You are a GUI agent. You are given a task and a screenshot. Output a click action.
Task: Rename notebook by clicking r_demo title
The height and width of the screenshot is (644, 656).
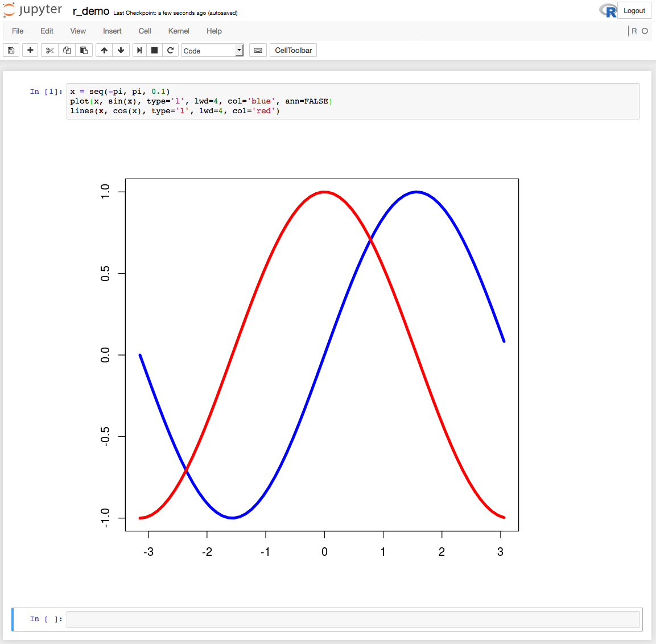(91, 11)
